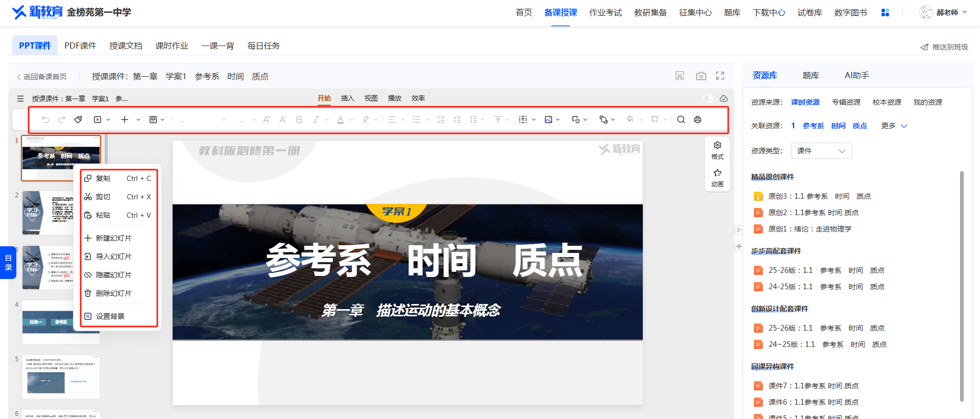Choose 剪切 from the context menu
The height and width of the screenshot is (419, 980).
click(118, 197)
